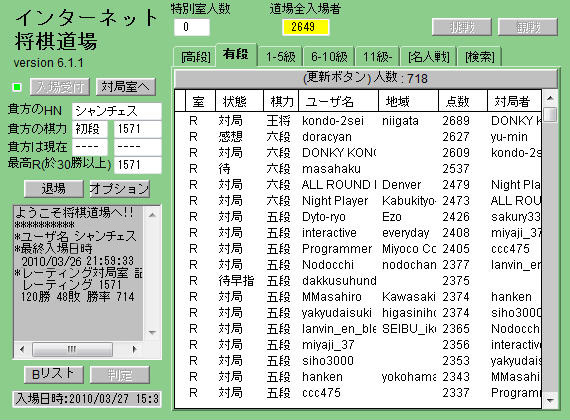570x420 pixels.
Task: Select user Nodocchi in the list
Action: pyautogui.click(x=328, y=265)
